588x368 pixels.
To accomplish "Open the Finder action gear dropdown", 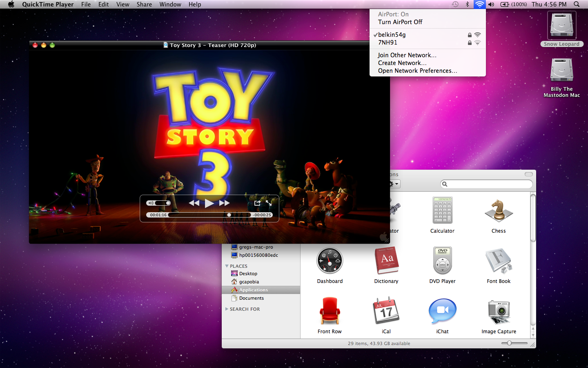I will pyautogui.click(x=394, y=184).
